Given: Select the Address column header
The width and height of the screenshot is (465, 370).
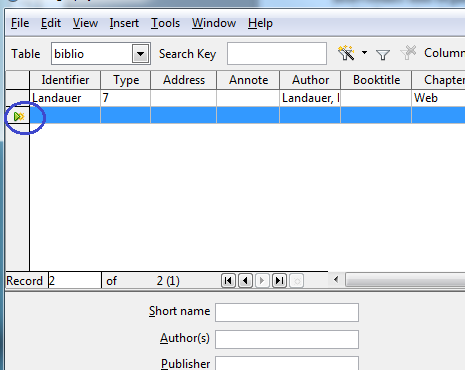Looking at the screenshot, I should click(184, 80).
